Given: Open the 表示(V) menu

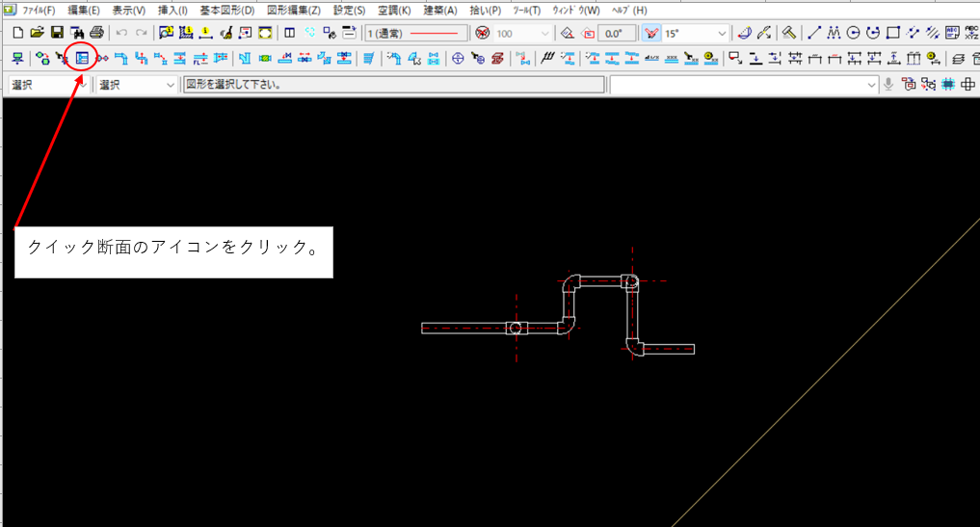Looking at the screenshot, I should coord(129,10).
